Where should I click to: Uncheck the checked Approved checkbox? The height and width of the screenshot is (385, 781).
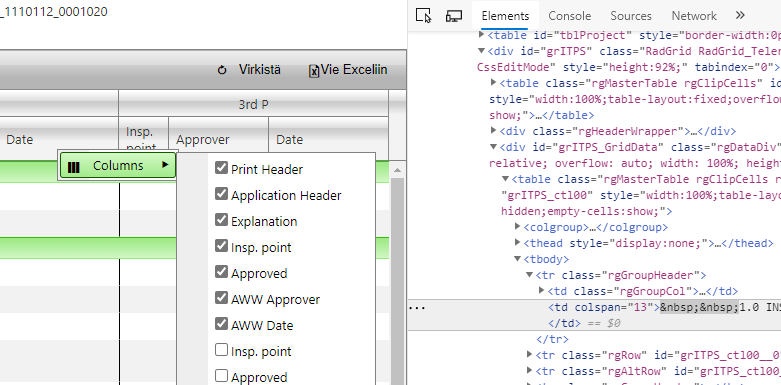[221, 271]
